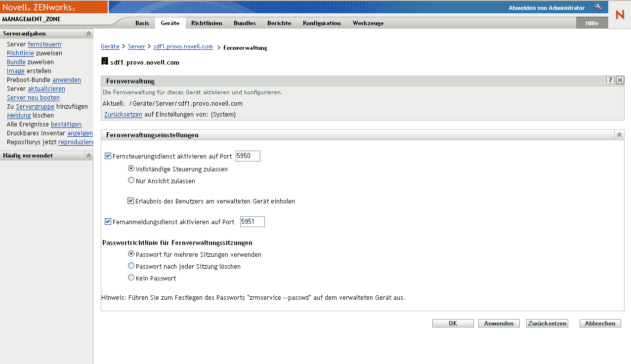Click the Bundle zuweisen link
631x364 pixels.
click(16, 62)
